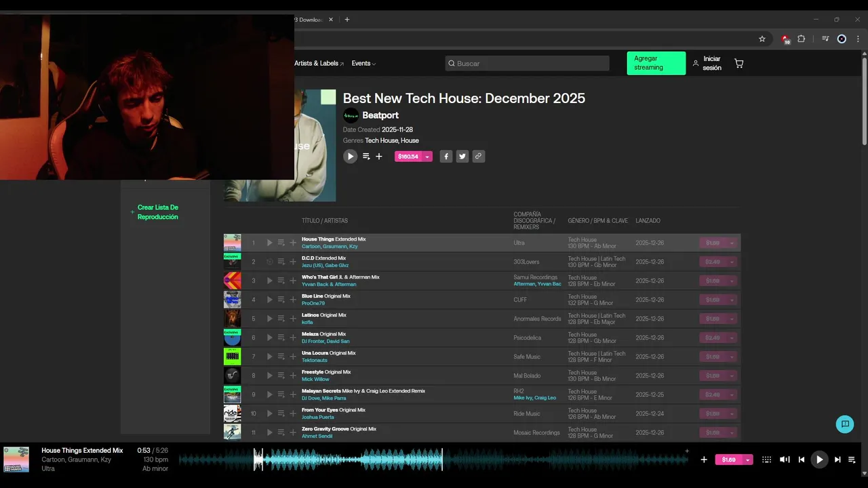Expand Latinos price dropdown arrow
The height and width of the screenshot is (488, 868).
point(732,319)
